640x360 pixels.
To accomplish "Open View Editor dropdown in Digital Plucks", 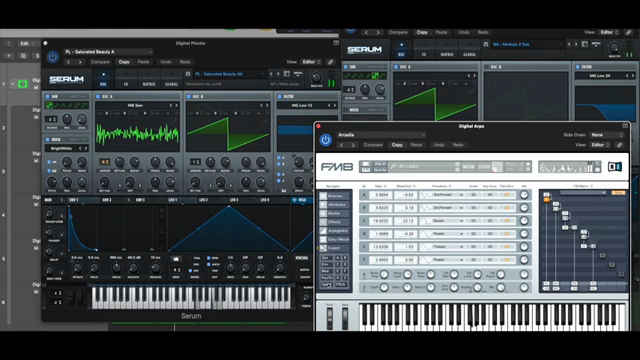I will tap(311, 62).
